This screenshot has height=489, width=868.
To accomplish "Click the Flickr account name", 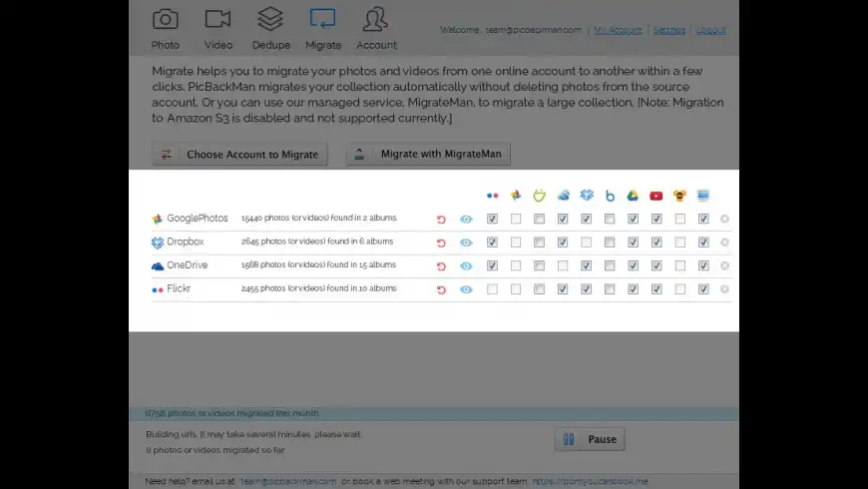I will (x=179, y=288).
